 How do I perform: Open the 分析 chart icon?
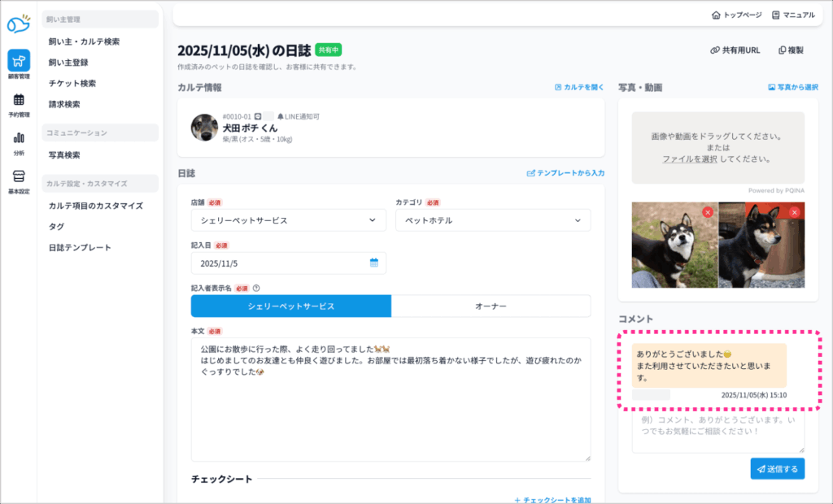point(18,138)
